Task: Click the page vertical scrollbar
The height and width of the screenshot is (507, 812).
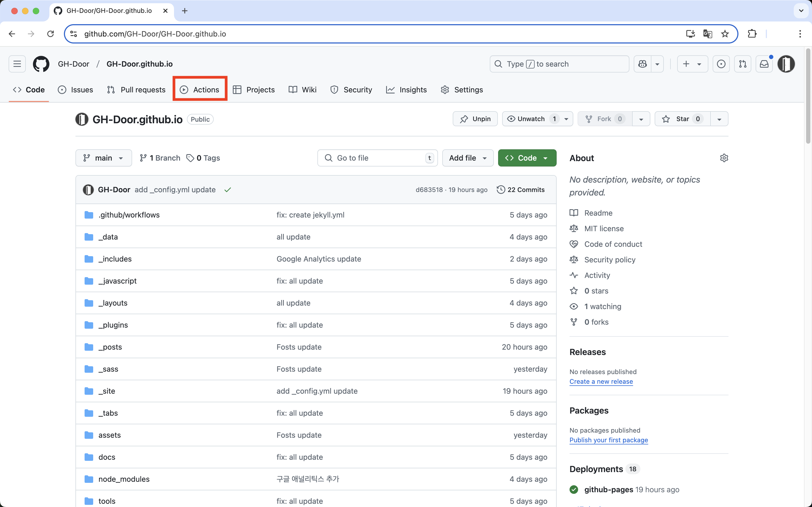Action: point(808,96)
